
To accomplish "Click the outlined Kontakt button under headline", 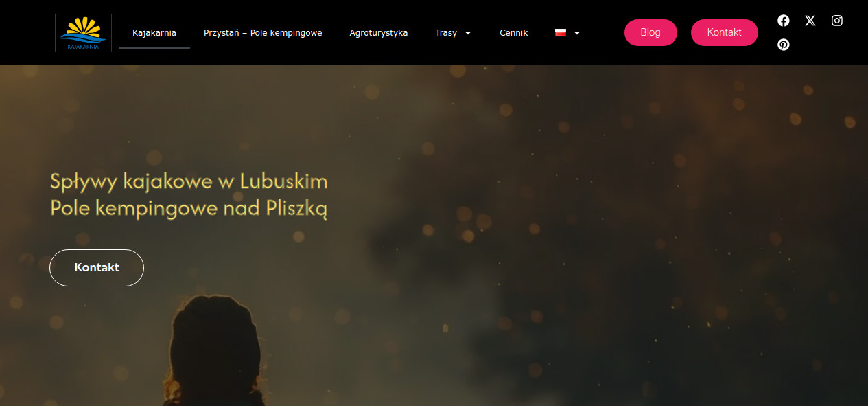I will click(97, 268).
